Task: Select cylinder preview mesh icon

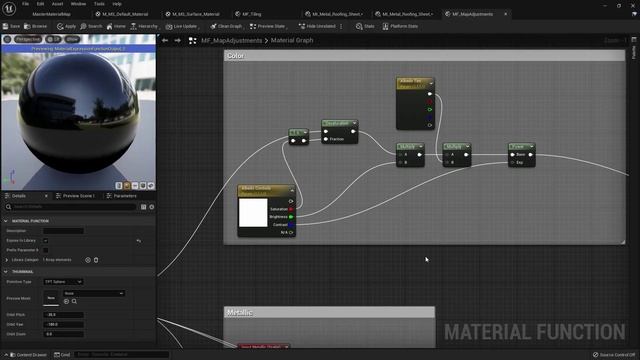Action: point(119,186)
